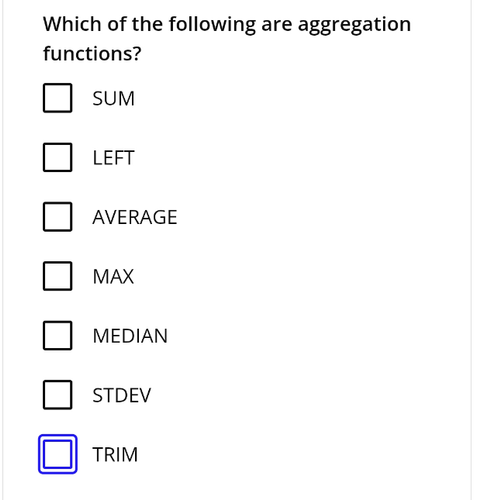Click the word "aggregation" in the question
Screen dimensions: 491x500
(354, 25)
